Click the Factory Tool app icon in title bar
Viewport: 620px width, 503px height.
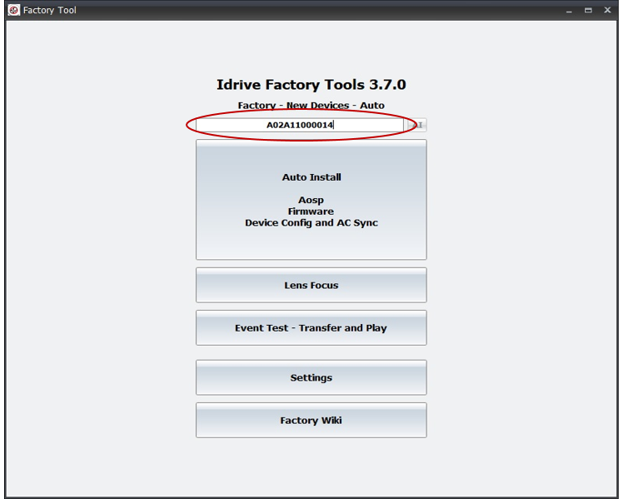14,10
